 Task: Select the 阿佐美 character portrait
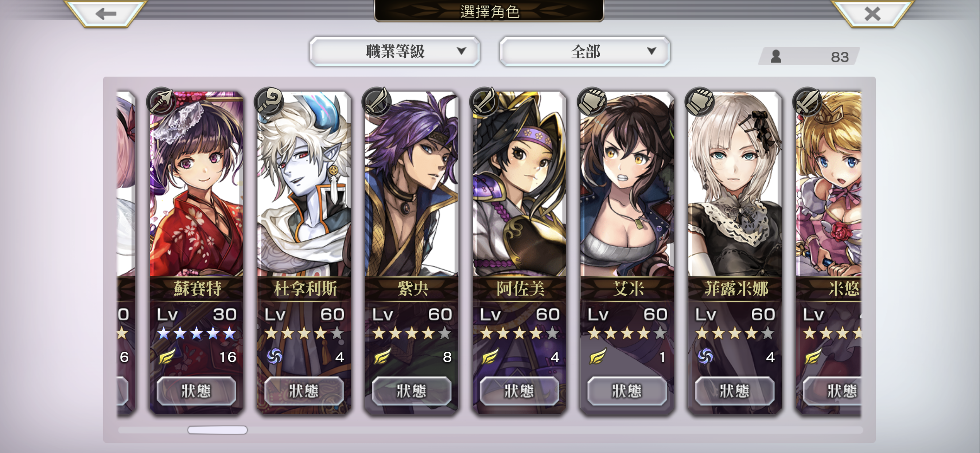tap(519, 183)
